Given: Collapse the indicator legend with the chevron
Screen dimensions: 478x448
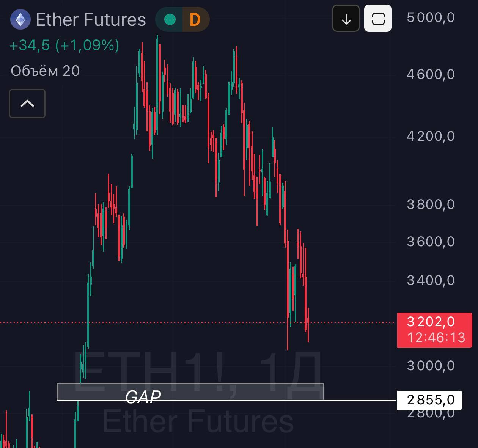Looking at the screenshot, I should point(27,104).
